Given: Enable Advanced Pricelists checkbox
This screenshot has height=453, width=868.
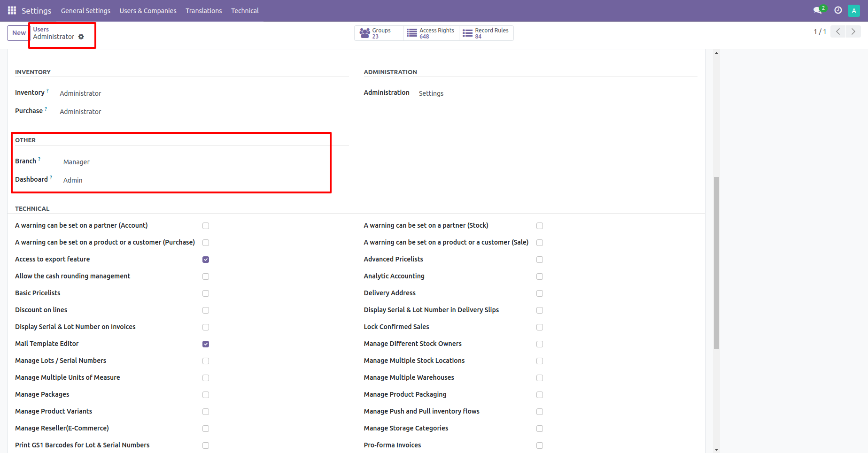Looking at the screenshot, I should pos(540,260).
